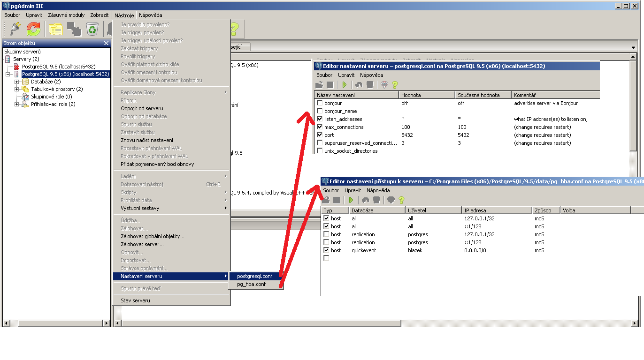Click the Servery (2) server group icon
The height and width of the screenshot is (360, 644).
[8, 59]
